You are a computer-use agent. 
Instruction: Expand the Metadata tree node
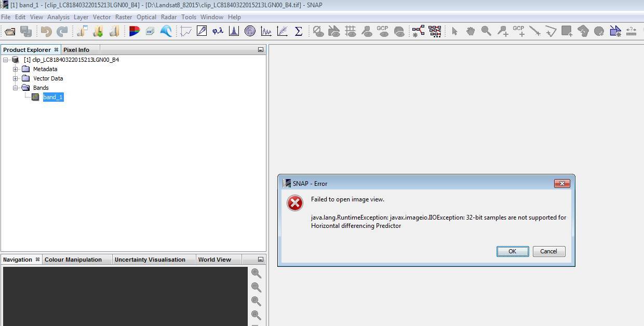tap(16, 69)
